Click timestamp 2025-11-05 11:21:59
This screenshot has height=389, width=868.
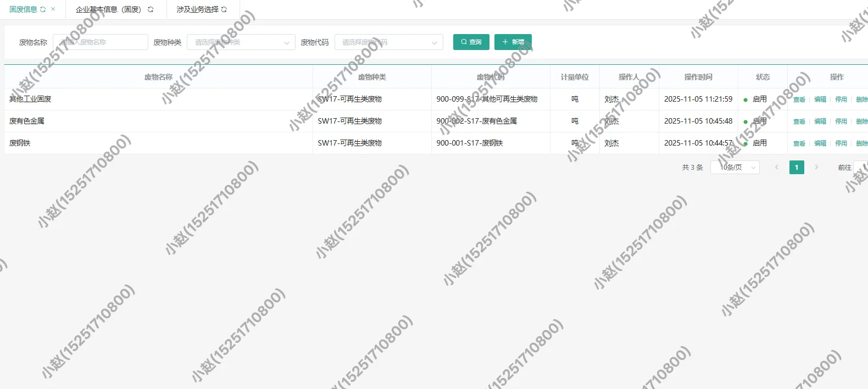click(698, 99)
